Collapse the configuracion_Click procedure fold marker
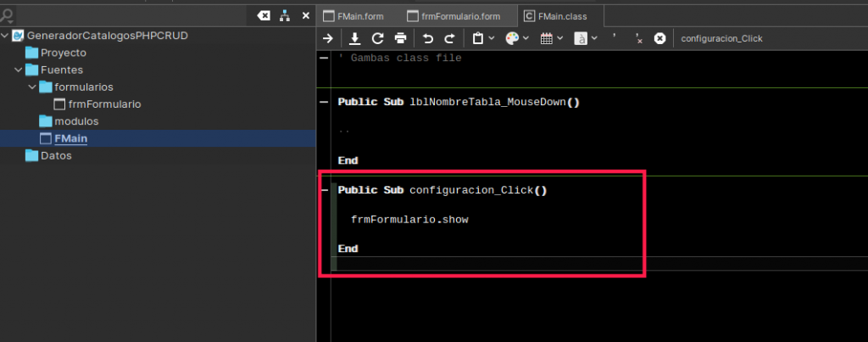 click(325, 190)
